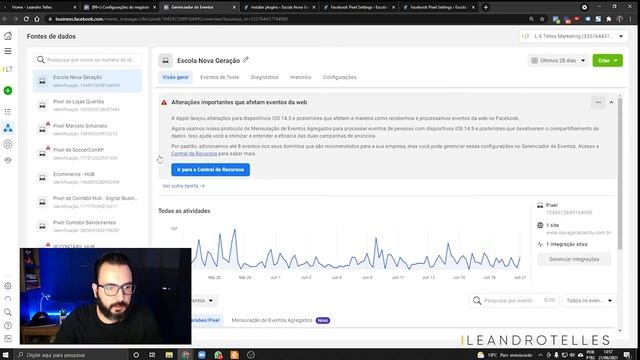Open the partner integrations handshake icon
The width and height of the screenshot is (640, 360).
[x=8, y=160]
